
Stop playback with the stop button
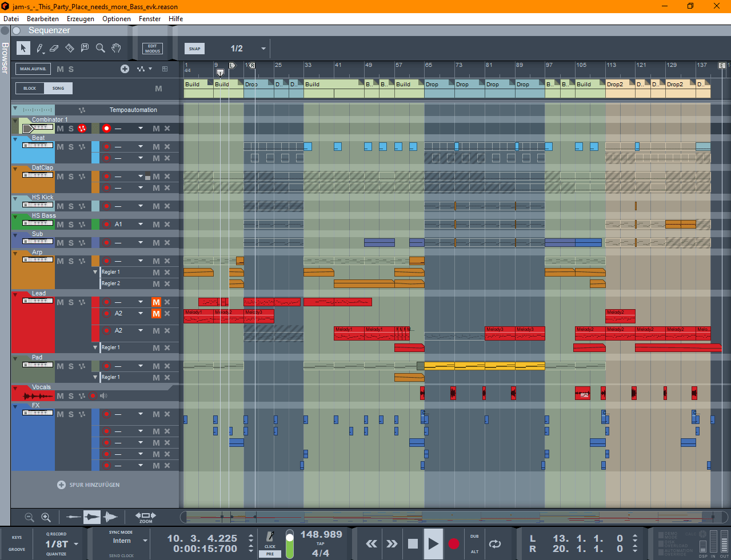point(413,543)
